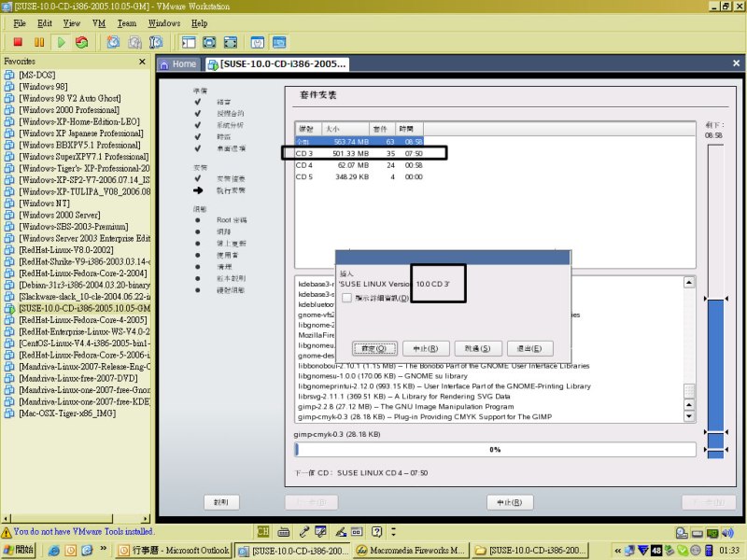Click the system tray clock 01:33

[729, 551]
